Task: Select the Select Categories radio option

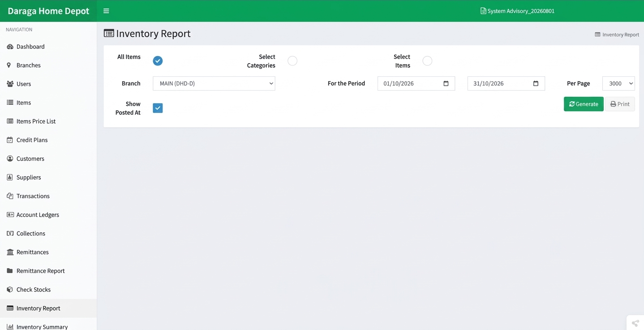Action: tap(292, 61)
